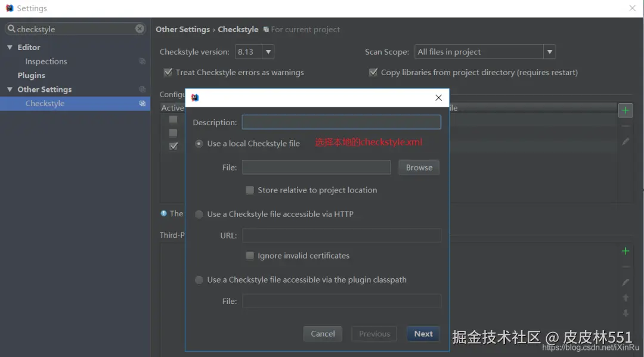The height and width of the screenshot is (357, 644).
Task: Click the project-level icon on the selected Checkstyle row
Action: pyautogui.click(x=143, y=104)
